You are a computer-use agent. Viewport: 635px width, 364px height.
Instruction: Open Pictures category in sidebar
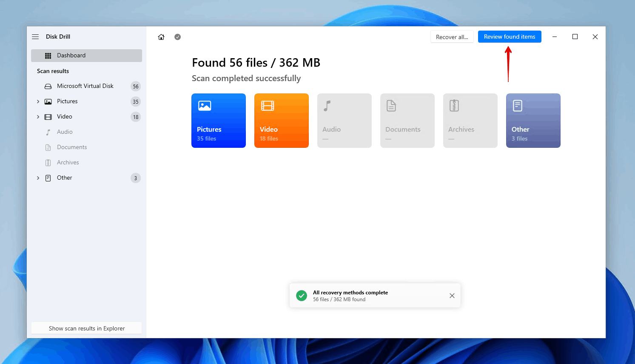click(86, 102)
